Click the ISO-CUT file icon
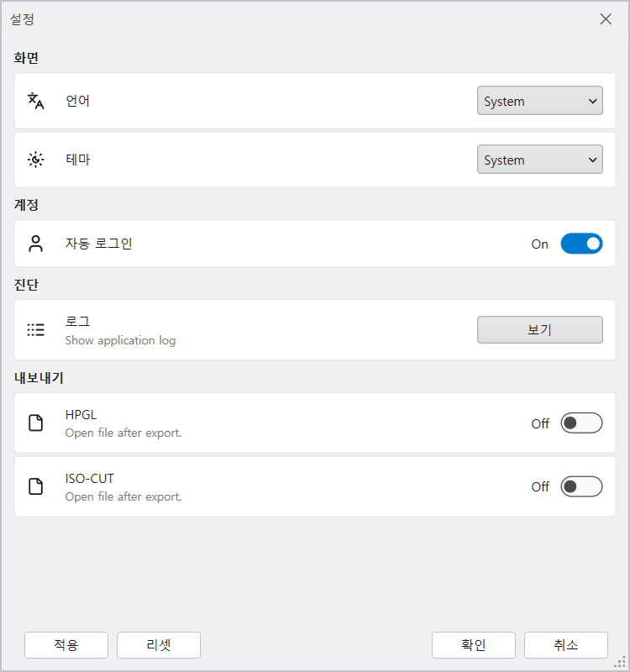 35,486
